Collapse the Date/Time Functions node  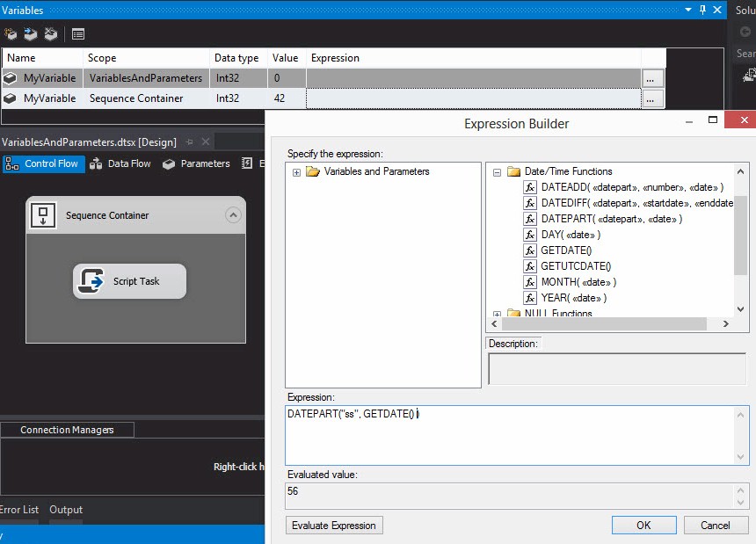coord(497,172)
